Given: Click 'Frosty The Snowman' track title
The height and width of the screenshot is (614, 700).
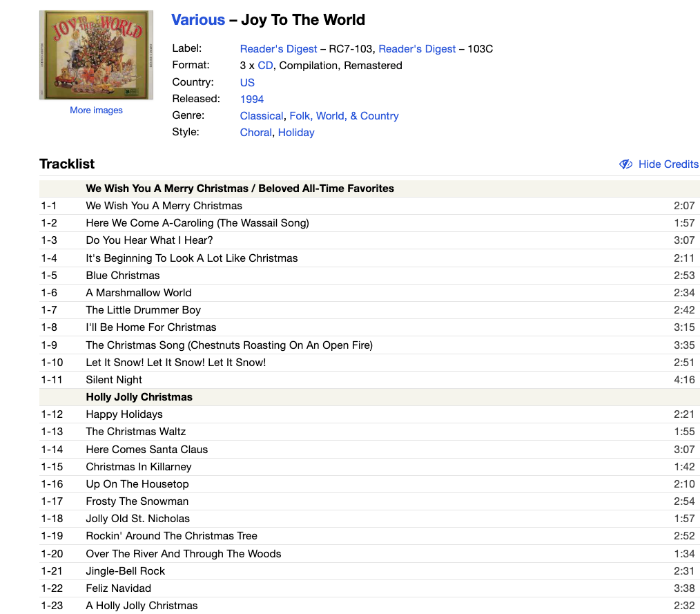Looking at the screenshot, I should [137, 501].
